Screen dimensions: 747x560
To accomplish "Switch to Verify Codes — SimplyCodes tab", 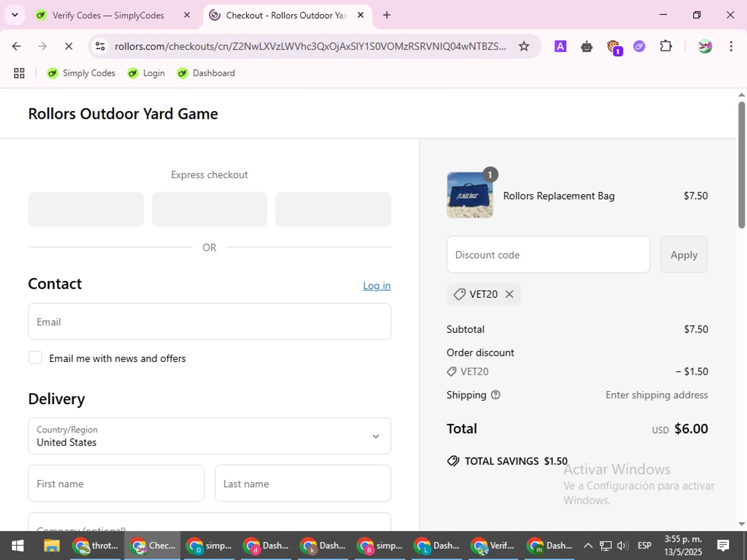I will tap(108, 15).
